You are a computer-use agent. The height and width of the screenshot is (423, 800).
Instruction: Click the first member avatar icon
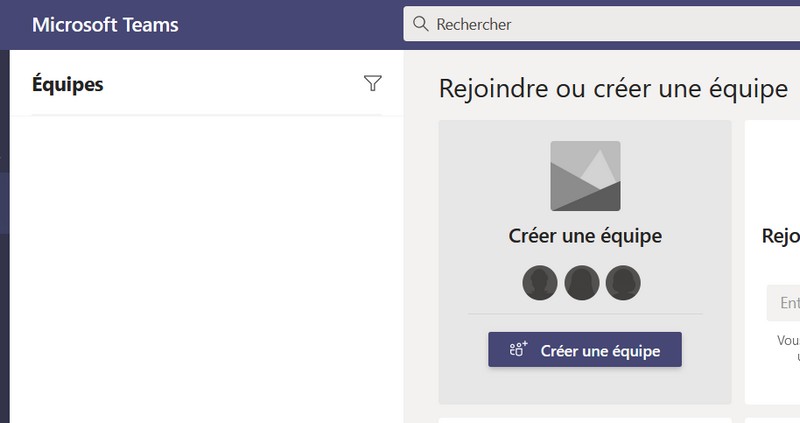(540, 283)
